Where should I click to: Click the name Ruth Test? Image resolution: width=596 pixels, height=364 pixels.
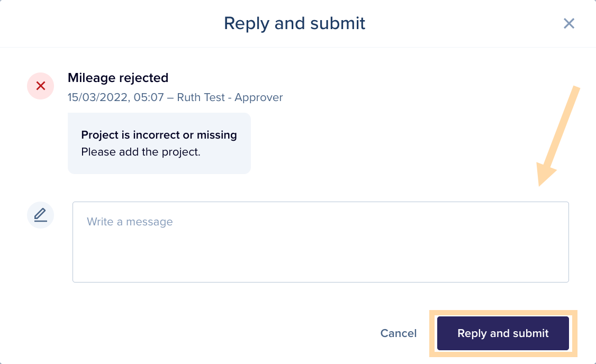tap(201, 97)
